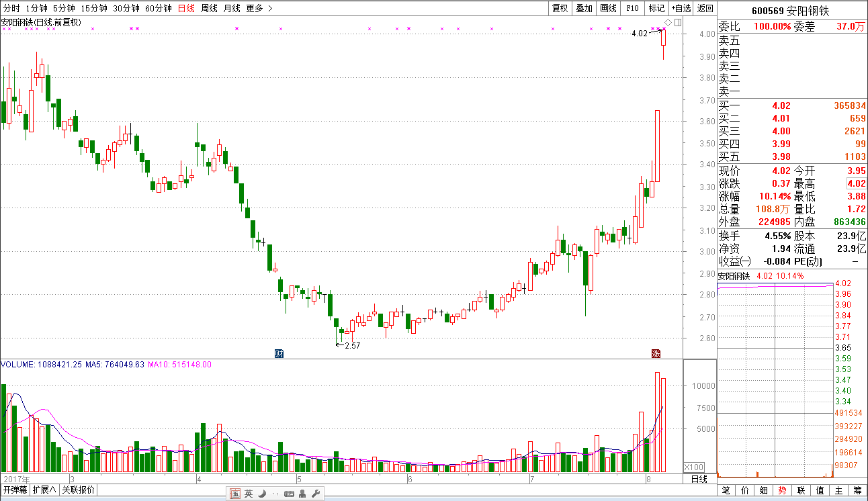Click the 标记 mark button
The width and height of the screenshot is (868, 501).
[x=656, y=8]
